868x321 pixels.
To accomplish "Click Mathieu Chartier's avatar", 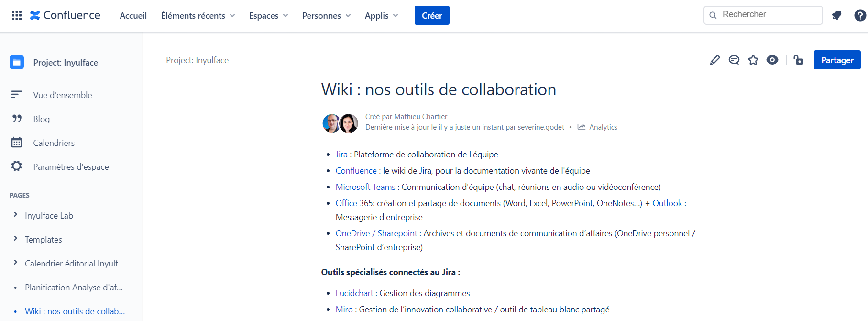I will pyautogui.click(x=331, y=123).
